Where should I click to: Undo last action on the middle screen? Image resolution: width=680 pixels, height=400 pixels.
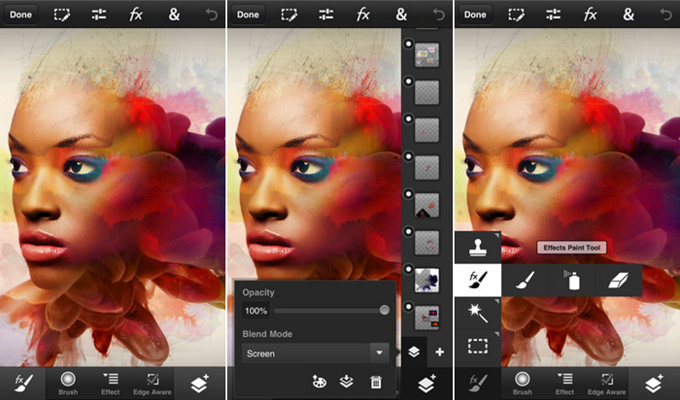coord(439,15)
